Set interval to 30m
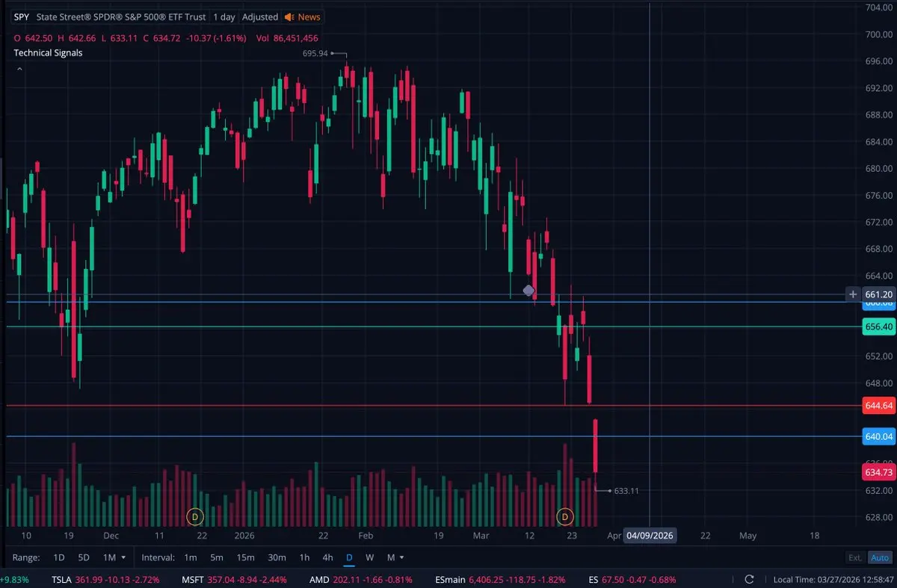The width and height of the screenshot is (897, 588). pos(277,557)
